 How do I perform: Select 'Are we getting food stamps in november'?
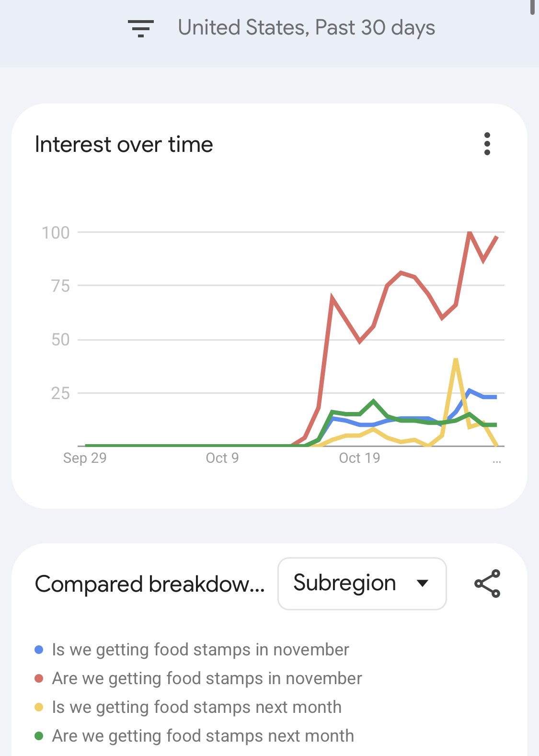(206, 679)
